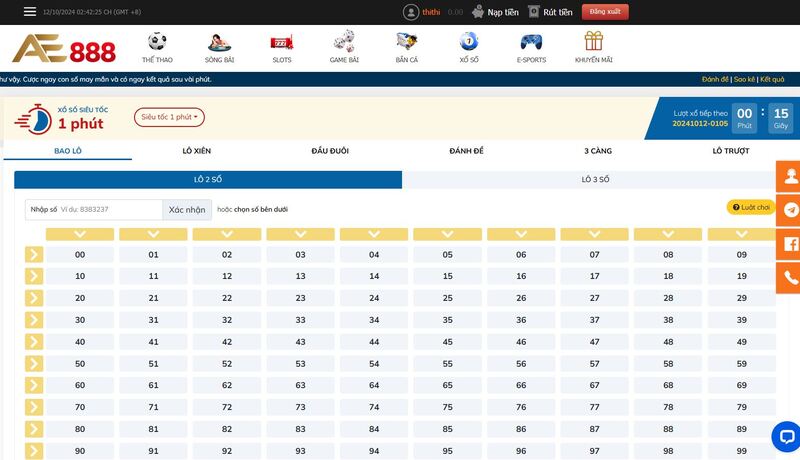Open E-Sports gamepad icon

click(531, 42)
